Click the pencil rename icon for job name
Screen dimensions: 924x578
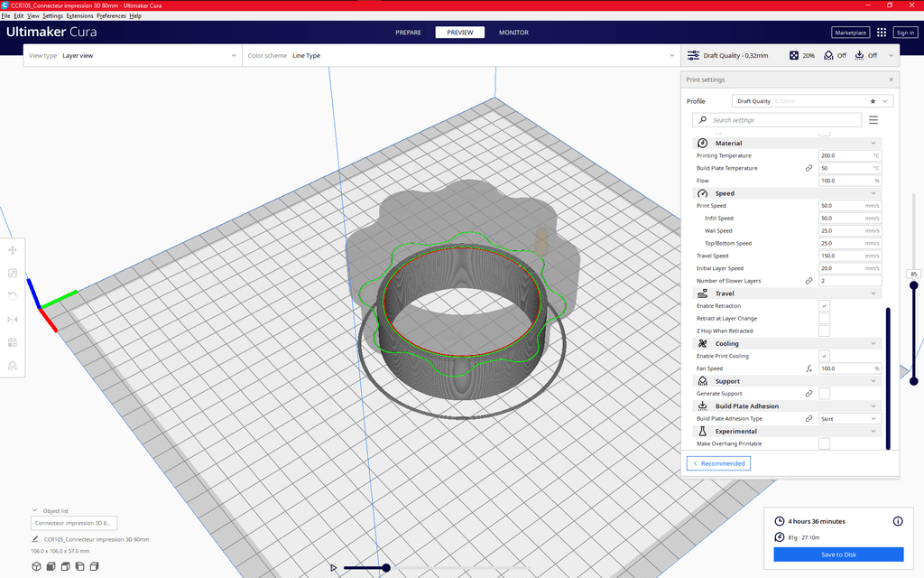(35, 539)
